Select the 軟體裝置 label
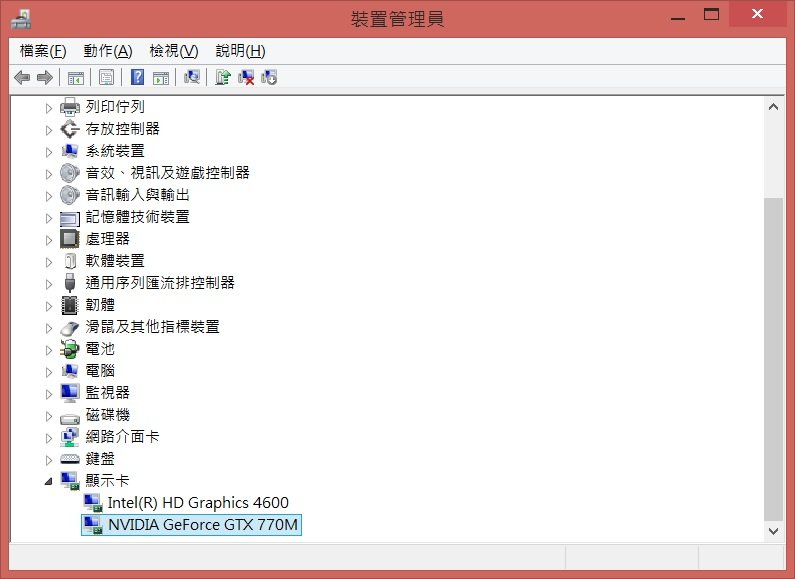The width and height of the screenshot is (795, 579). click(115, 261)
